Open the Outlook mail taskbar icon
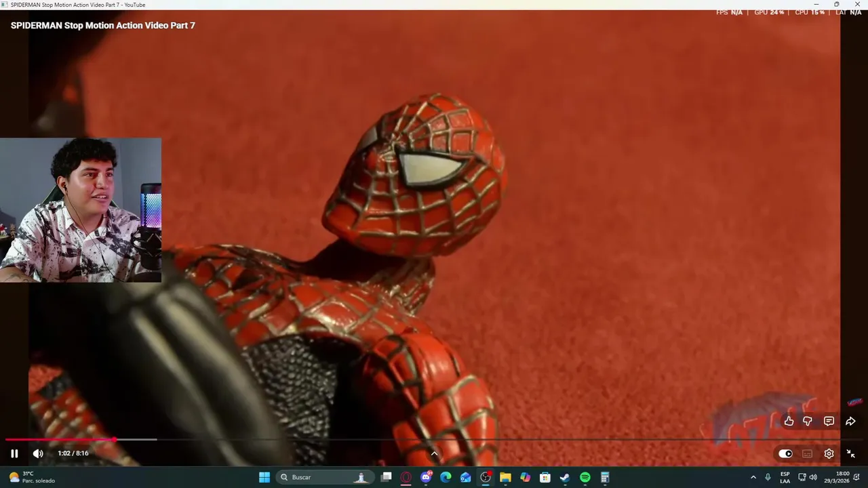The height and width of the screenshot is (488, 868). (x=465, y=477)
